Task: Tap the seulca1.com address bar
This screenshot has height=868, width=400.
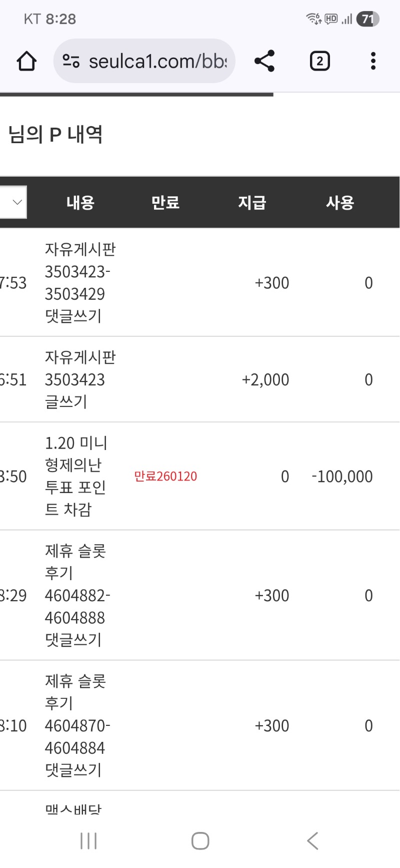Action: point(157,62)
